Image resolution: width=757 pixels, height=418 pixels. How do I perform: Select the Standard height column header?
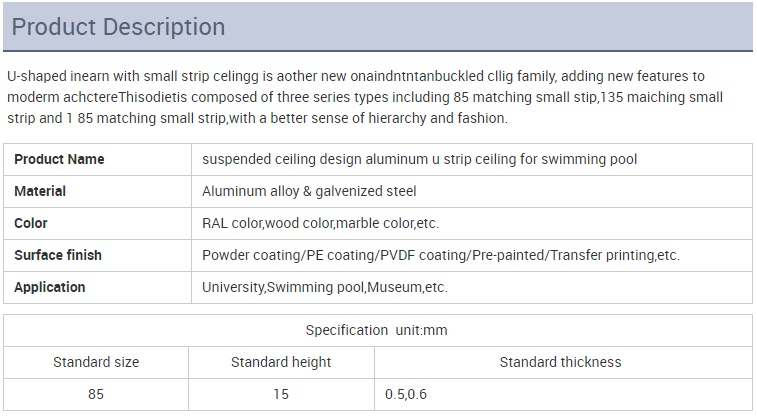click(281, 362)
